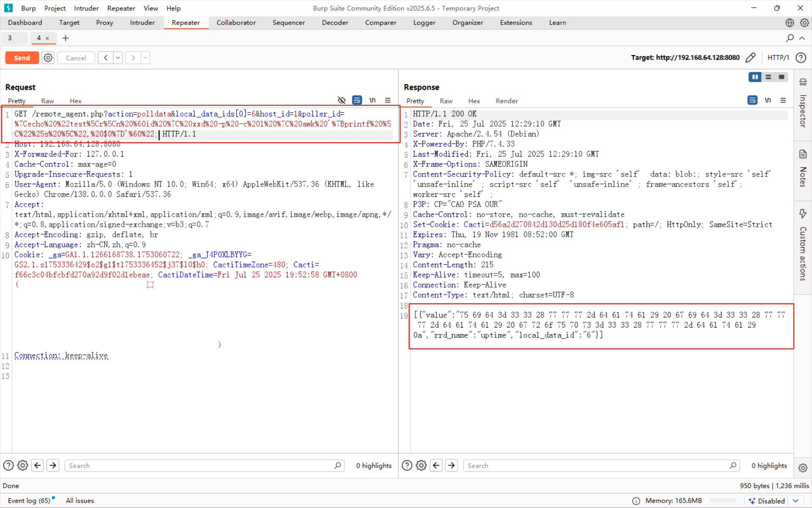This screenshot has width=812, height=508.
Task: Open Request editor hamburger menu
Action: click(388, 100)
